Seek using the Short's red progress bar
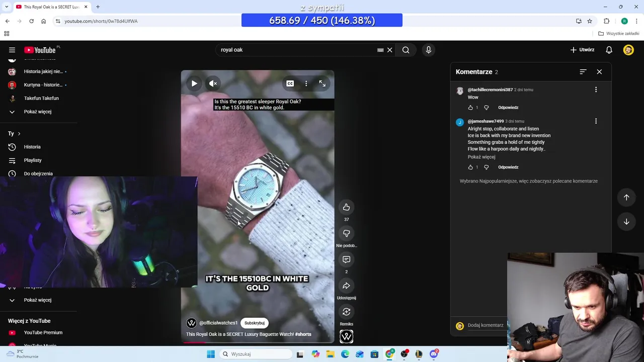This screenshot has width=644, height=362. pyautogui.click(x=258, y=342)
